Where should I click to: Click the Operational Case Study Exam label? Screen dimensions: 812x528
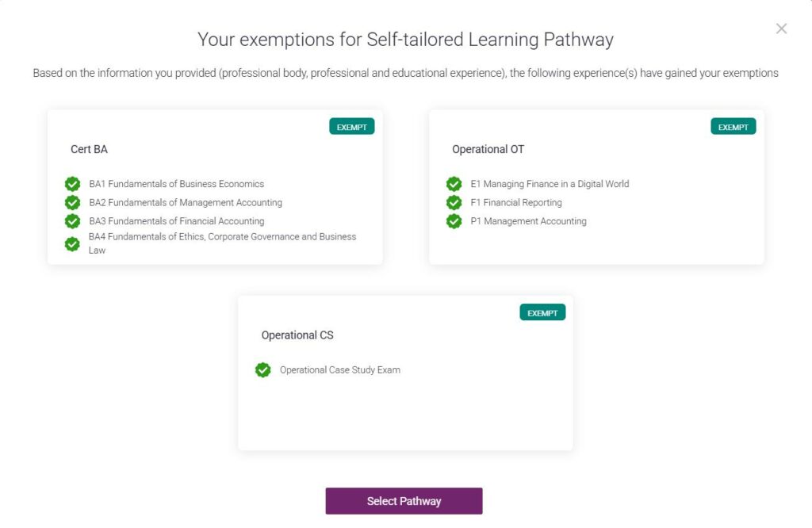tap(339, 370)
